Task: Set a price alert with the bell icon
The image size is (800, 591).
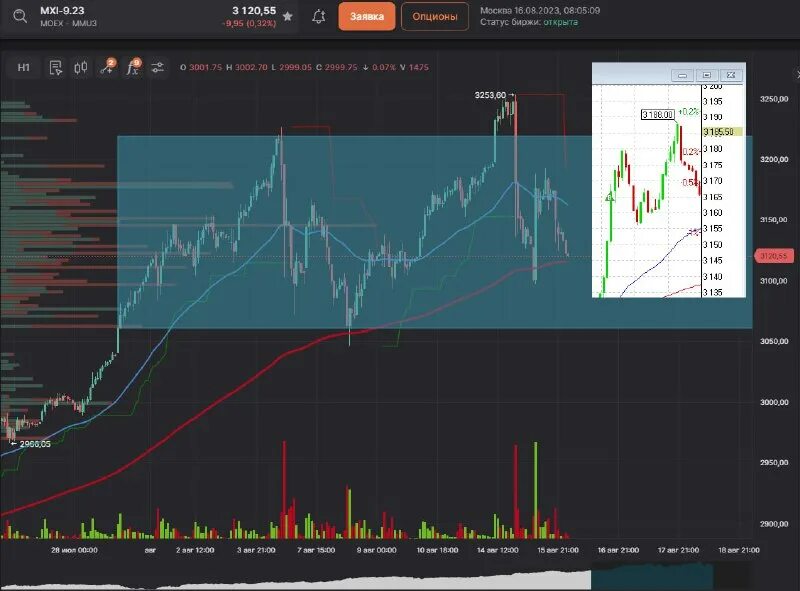Action: coord(319,16)
